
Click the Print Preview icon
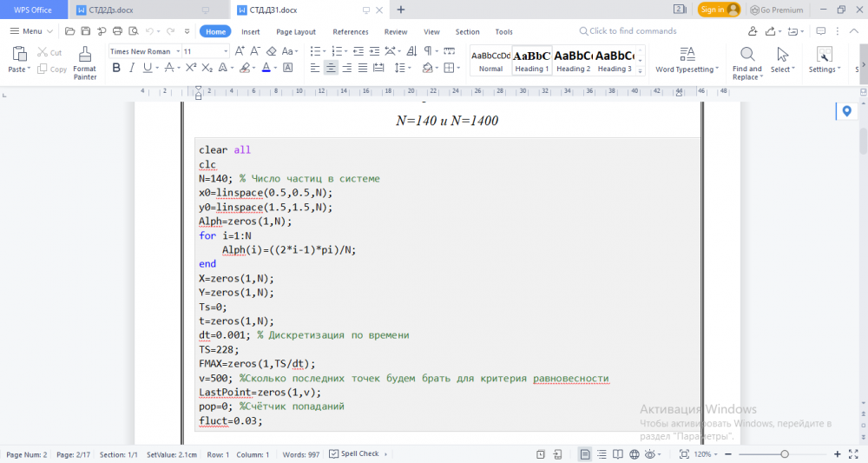click(134, 31)
